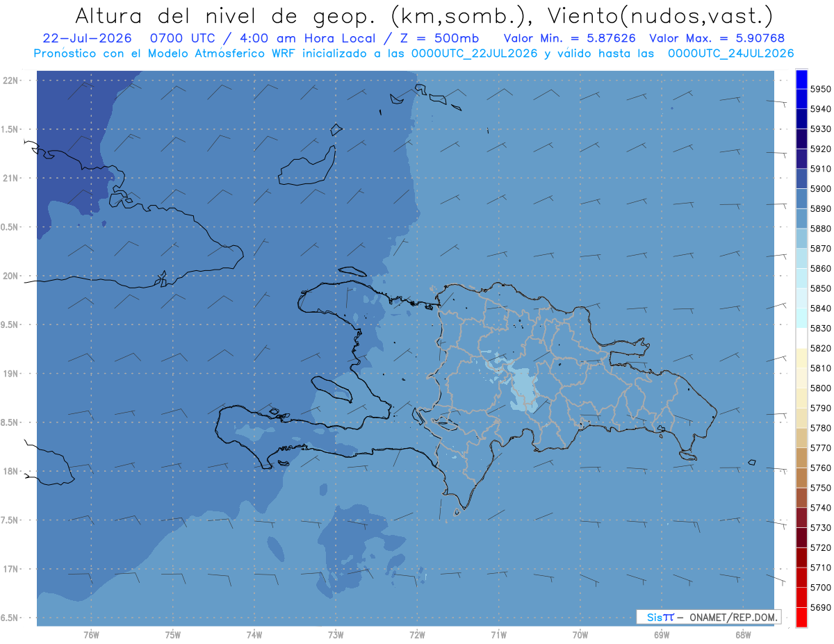Click the bright blue legend swatch above 5950

(801, 79)
